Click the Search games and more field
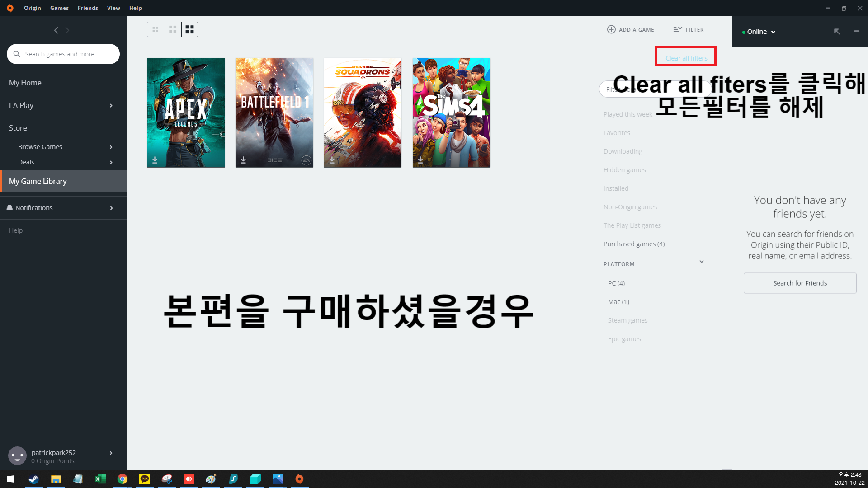Image resolution: width=868 pixels, height=488 pixels. pyautogui.click(x=63, y=54)
